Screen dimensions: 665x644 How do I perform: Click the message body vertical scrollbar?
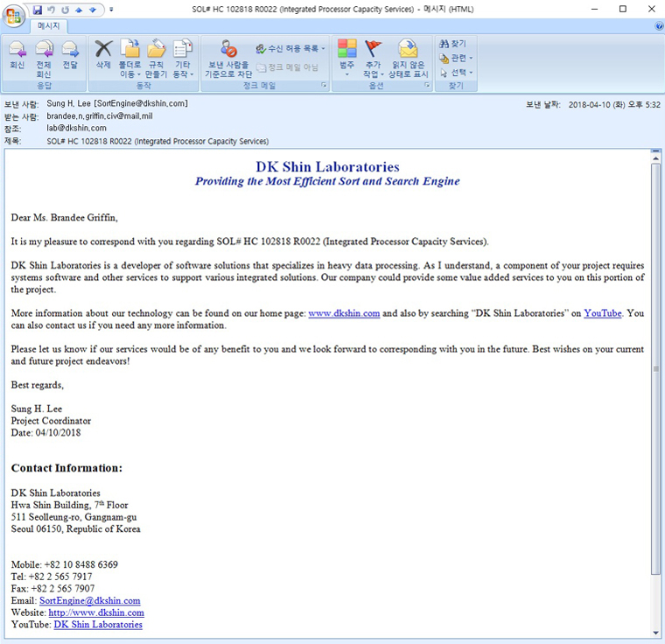(656, 368)
